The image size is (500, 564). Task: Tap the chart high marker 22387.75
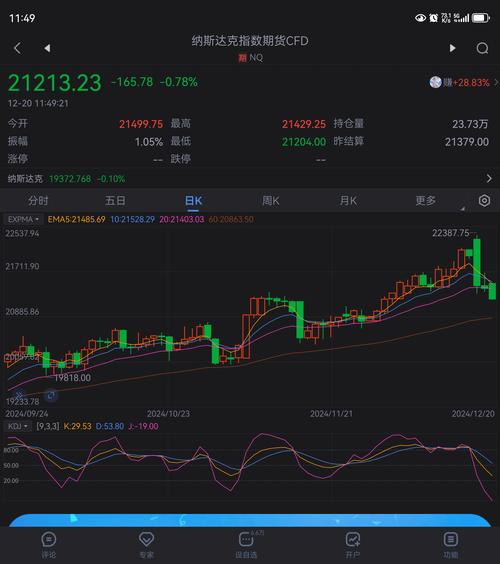pos(451,233)
